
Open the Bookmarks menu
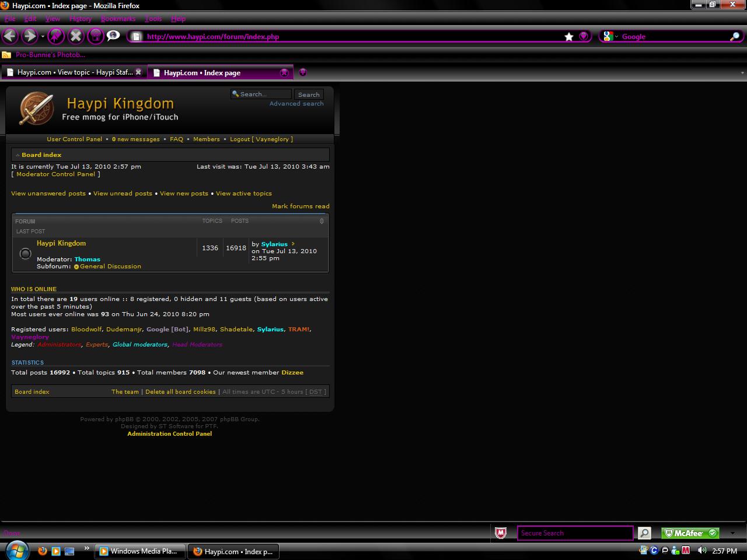pos(118,19)
